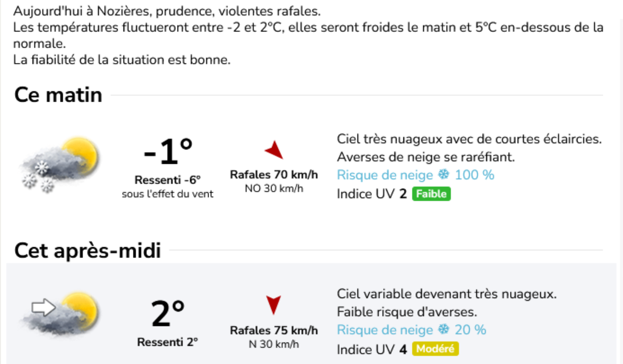Select the Ce matin section heading
The width and height of the screenshot is (623, 364).
tap(58, 95)
